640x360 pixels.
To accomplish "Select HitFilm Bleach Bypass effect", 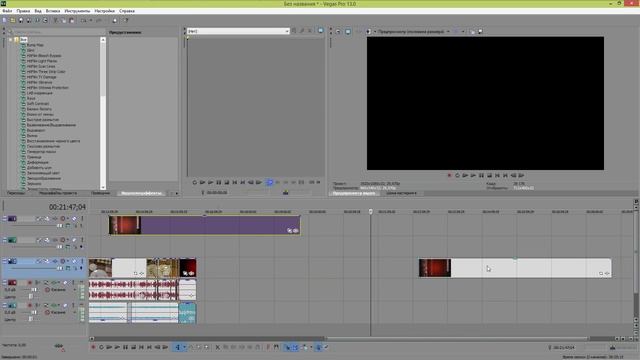I will 44,56.
